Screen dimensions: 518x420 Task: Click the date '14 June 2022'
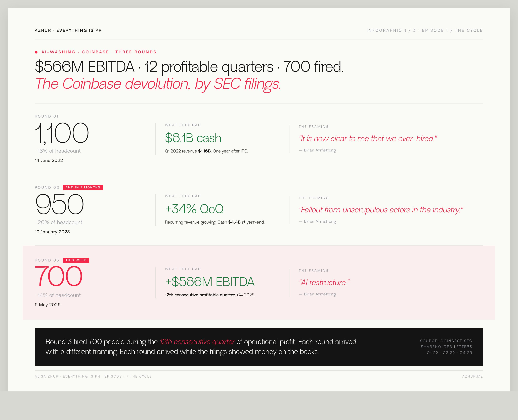(x=49, y=160)
